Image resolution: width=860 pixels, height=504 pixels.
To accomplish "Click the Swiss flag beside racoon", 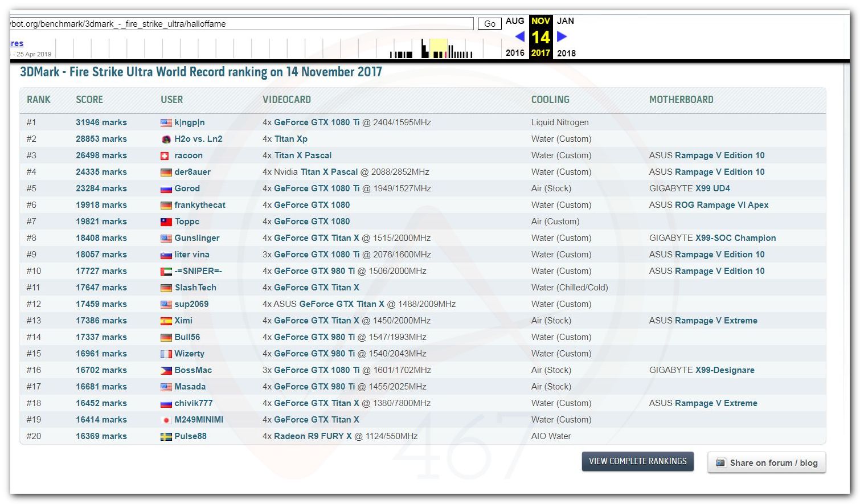I will point(165,155).
